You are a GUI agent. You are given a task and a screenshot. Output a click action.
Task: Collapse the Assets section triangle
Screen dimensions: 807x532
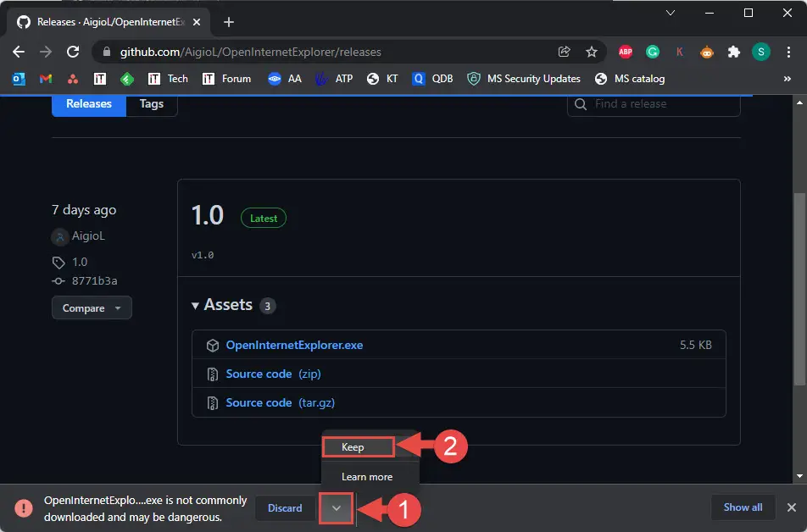point(195,306)
